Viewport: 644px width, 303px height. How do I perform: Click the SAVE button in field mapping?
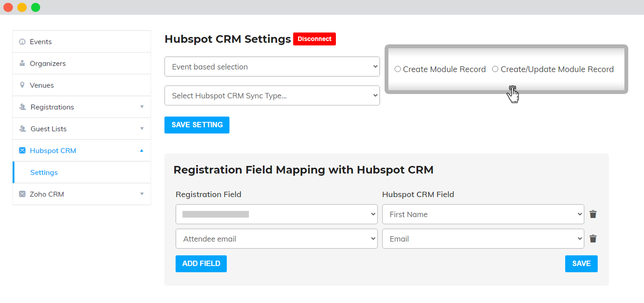(581, 264)
